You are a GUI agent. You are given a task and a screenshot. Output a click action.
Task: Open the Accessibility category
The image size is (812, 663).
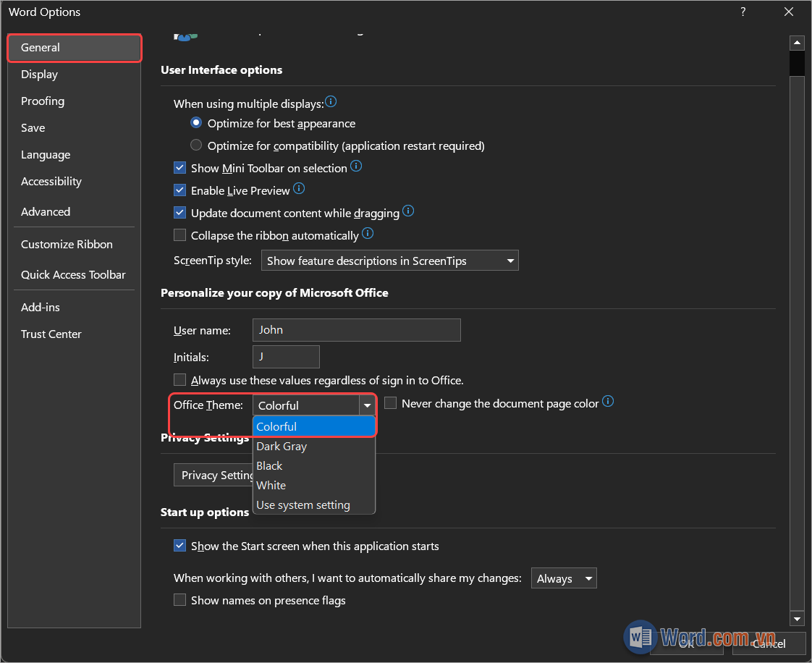(75, 181)
